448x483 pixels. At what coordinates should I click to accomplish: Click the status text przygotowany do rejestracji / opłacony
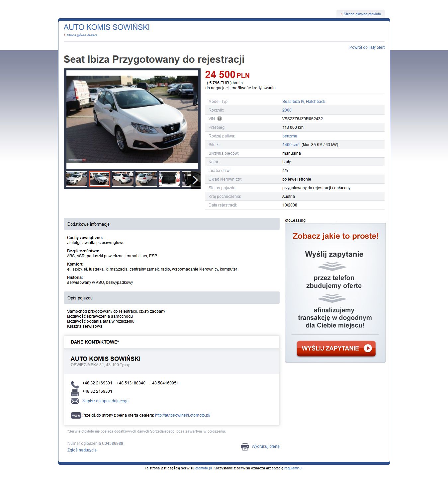316,188
